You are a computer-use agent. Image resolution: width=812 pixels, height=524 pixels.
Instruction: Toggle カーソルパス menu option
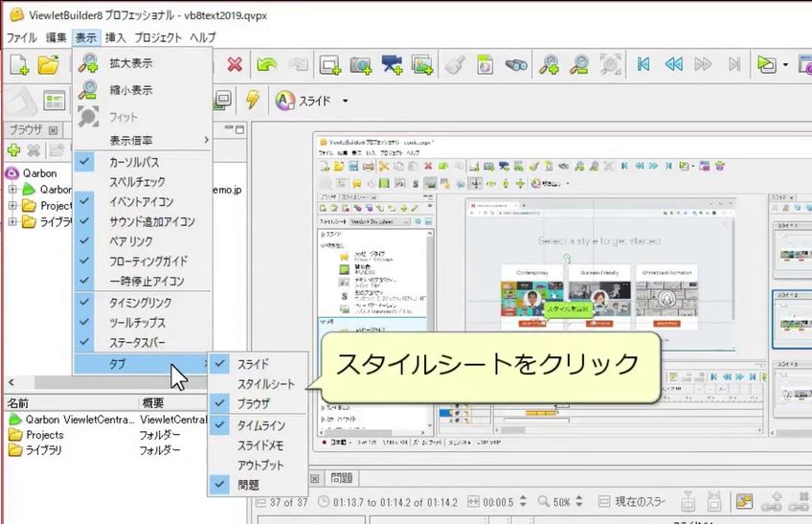143,162
